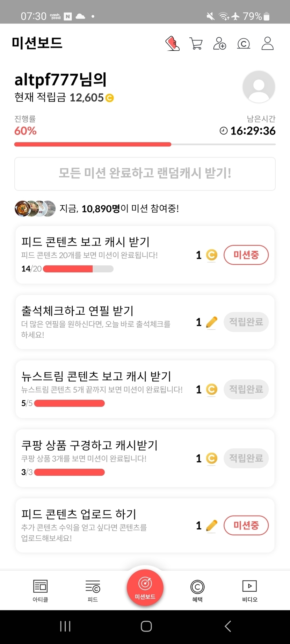Image resolution: width=290 pixels, height=644 pixels.
Task: Switch to the 아티클 tab
Action: pos(40,591)
